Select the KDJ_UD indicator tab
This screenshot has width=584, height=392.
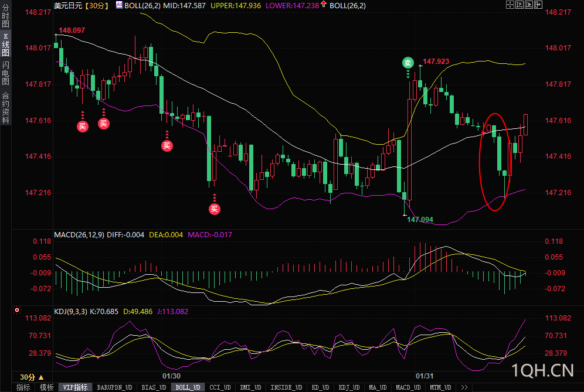tap(349, 387)
